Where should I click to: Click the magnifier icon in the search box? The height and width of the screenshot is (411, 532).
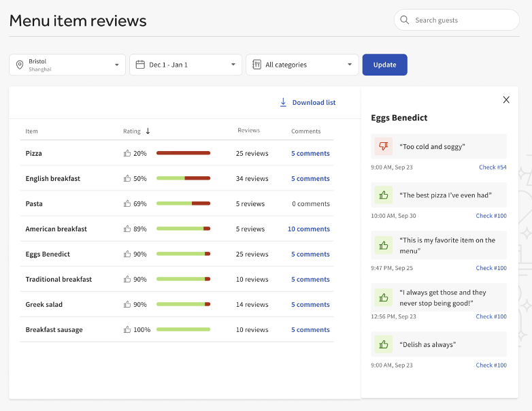pyautogui.click(x=405, y=20)
